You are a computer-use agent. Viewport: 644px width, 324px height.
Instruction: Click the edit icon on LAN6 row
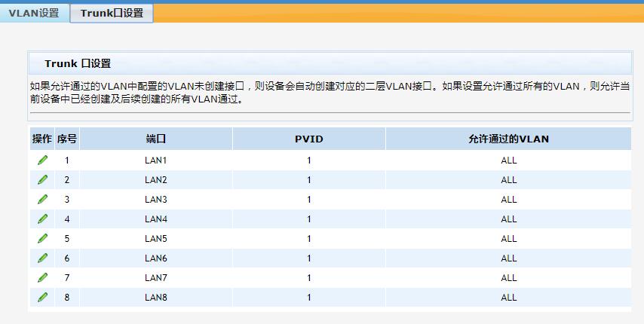43,258
